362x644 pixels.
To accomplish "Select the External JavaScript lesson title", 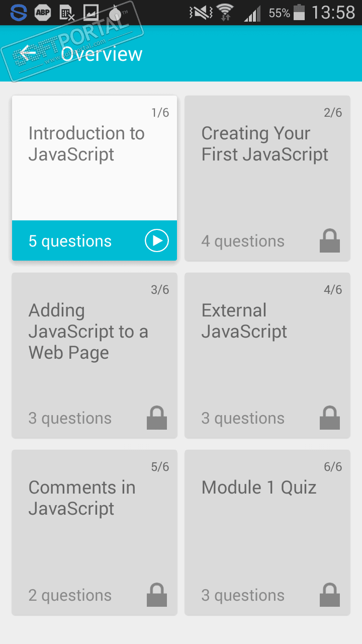I will pos(244,321).
